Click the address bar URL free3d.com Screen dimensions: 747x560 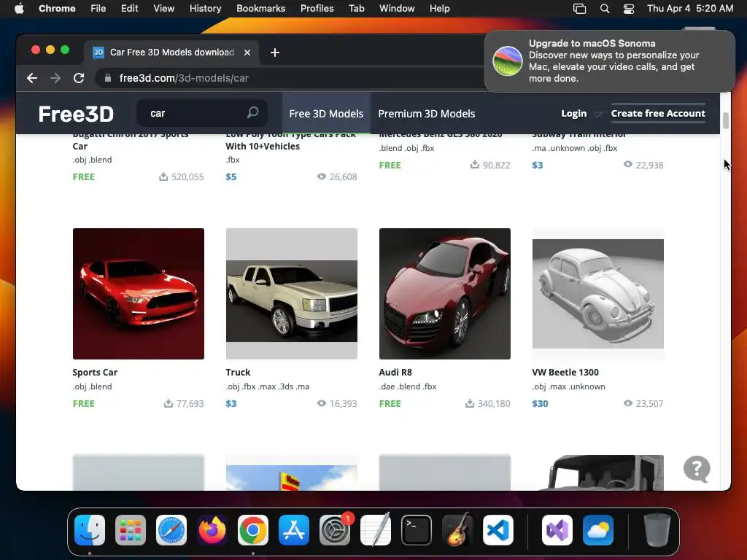tap(183, 78)
